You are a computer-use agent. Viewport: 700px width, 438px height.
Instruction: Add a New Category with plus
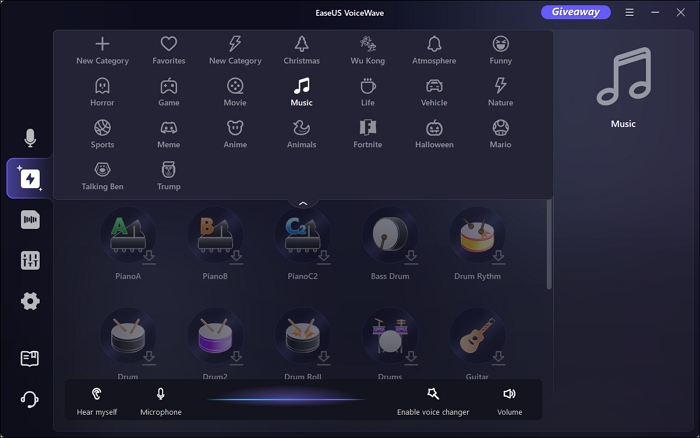(102, 49)
